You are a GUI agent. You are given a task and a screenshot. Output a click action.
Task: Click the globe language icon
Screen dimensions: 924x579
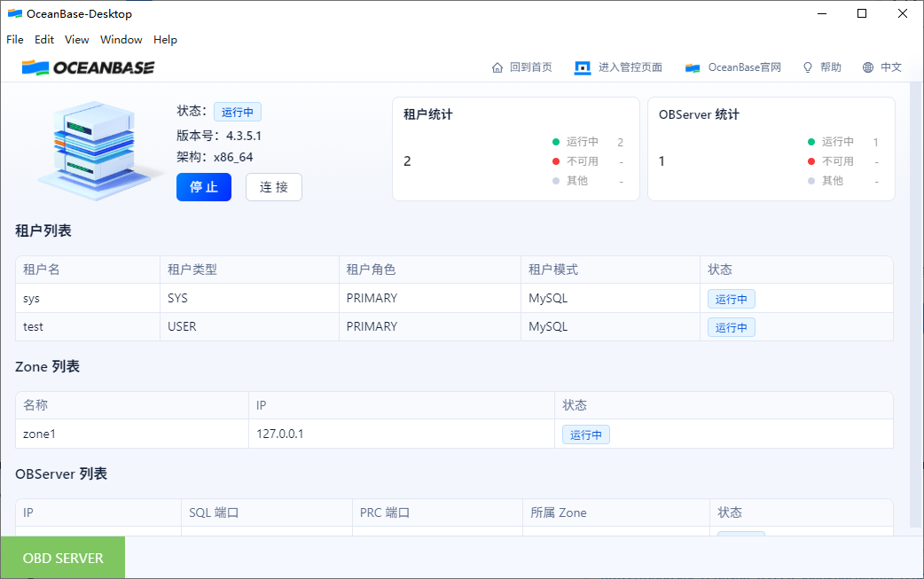coord(868,67)
